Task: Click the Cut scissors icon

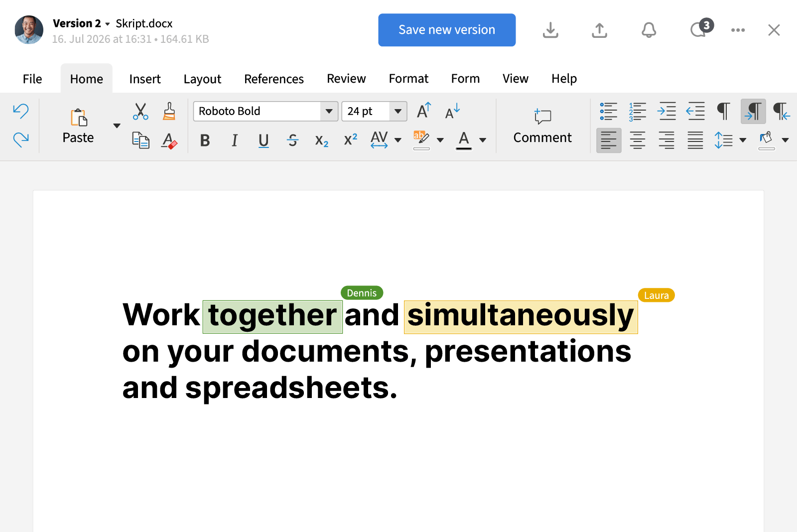Action: (140, 111)
